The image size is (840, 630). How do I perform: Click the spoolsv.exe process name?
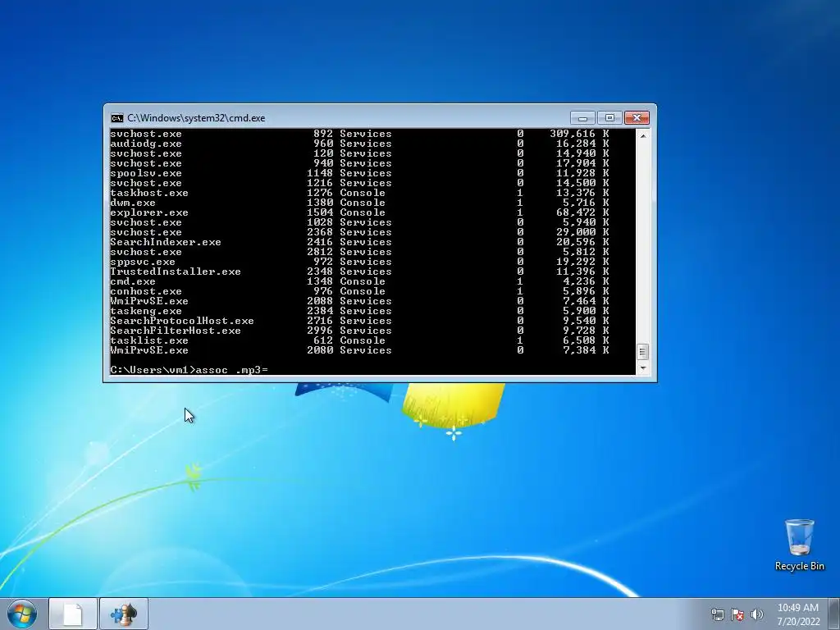pos(146,173)
